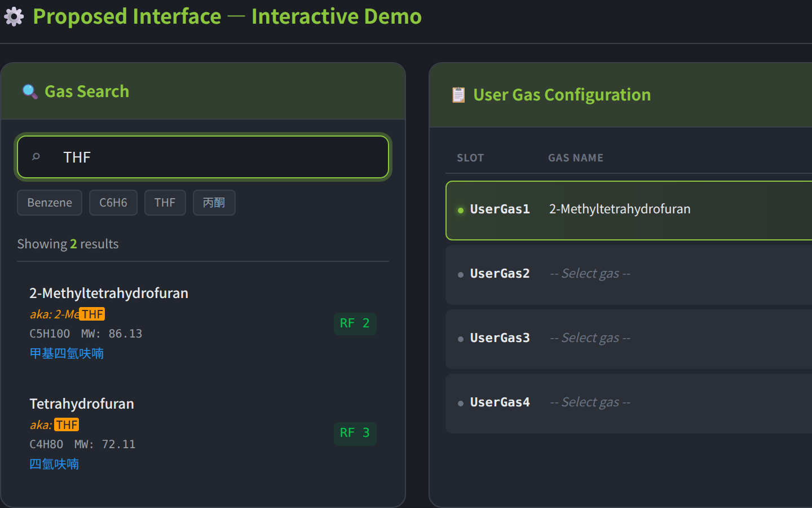This screenshot has width=812, height=508.
Task: Choose the THF quick-search chip
Action: [165, 203]
